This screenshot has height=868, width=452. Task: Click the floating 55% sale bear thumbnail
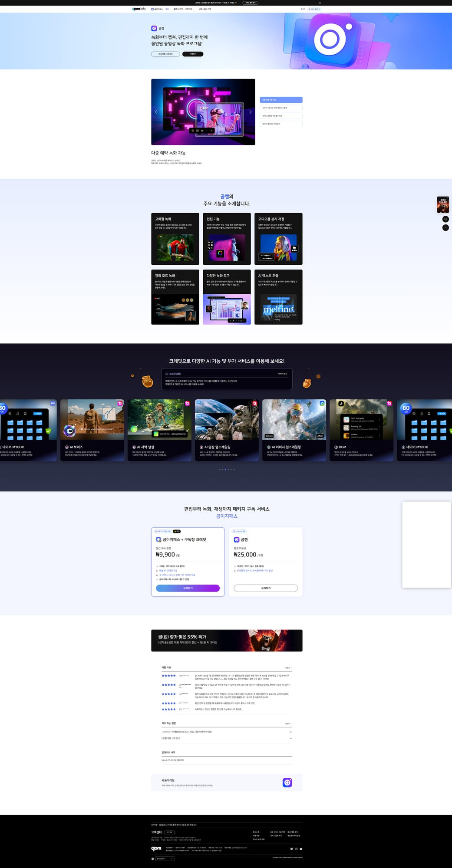tap(443, 204)
